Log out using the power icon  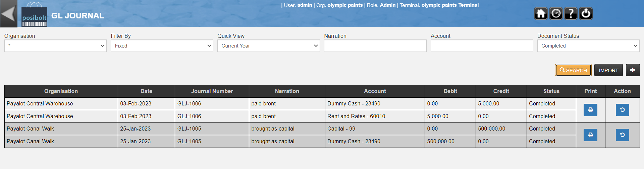pos(586,13)
